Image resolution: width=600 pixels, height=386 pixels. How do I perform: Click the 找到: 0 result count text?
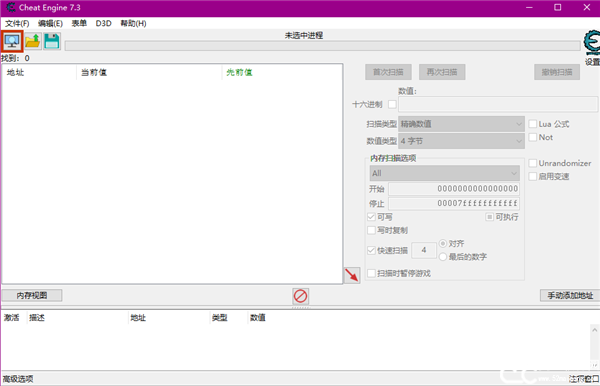click(15, 58)
